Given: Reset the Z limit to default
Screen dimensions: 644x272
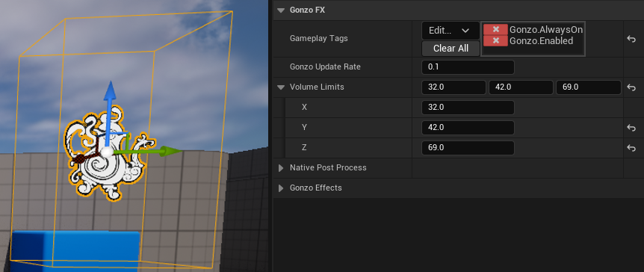Looking at the screenshot, I should point(631,148).
